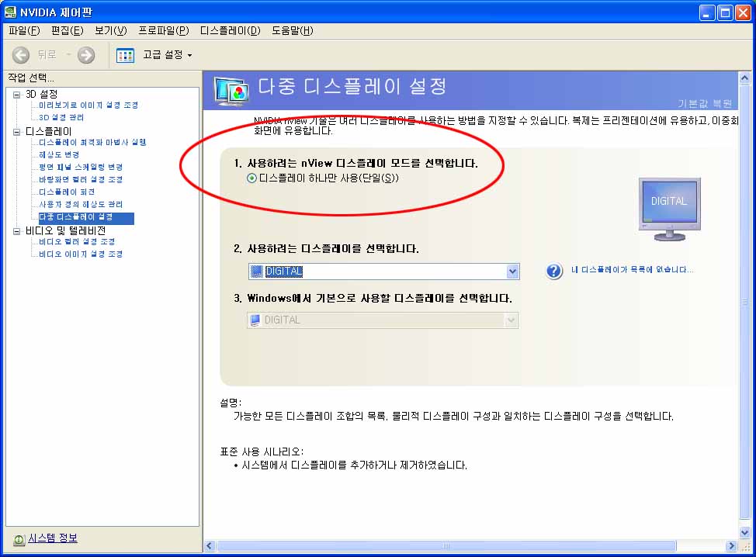Open 미리보기로 이미지 설정 조정
756x557 pixels.
coord(88,105)
